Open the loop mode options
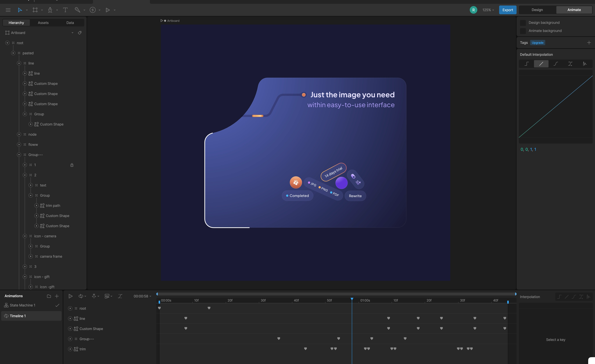595x364 pixels. (82, 296)
